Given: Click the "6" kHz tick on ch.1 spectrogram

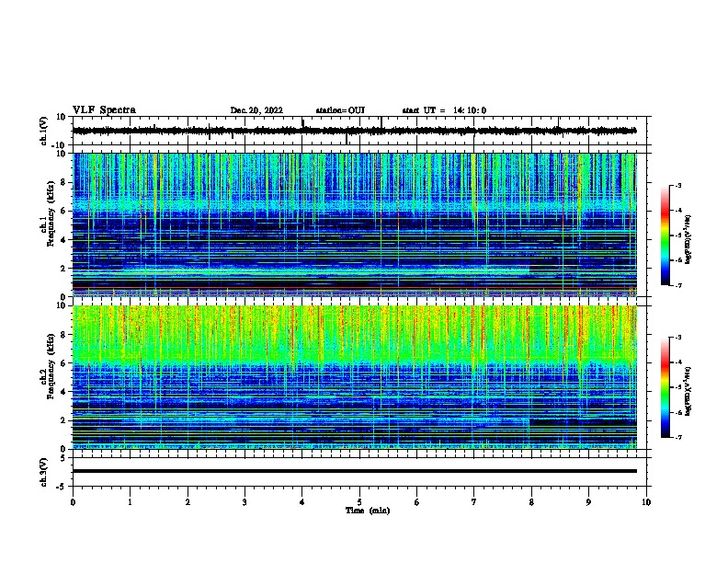Looking at the screenshot, I should click(x=64, y=211).
